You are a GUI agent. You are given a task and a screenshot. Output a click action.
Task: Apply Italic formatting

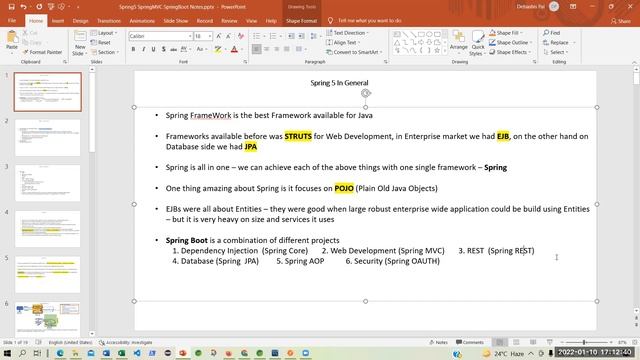pos(144,49)
